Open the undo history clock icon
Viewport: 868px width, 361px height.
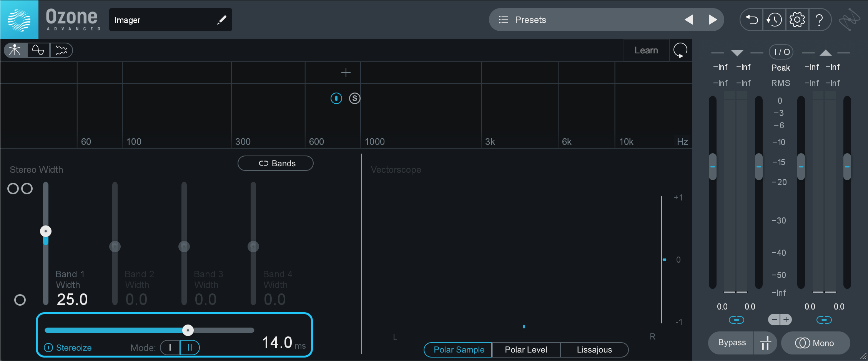[x=774, y=20]
